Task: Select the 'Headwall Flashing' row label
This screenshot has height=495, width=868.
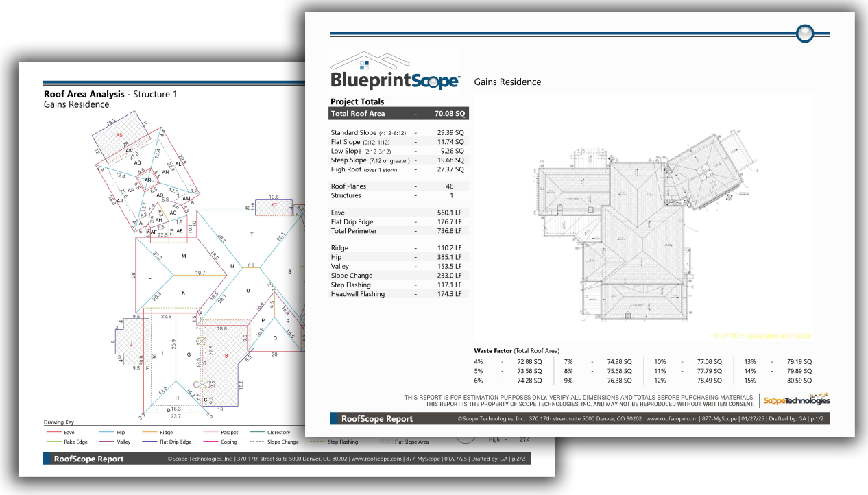Action: click(x=358, y=294)
